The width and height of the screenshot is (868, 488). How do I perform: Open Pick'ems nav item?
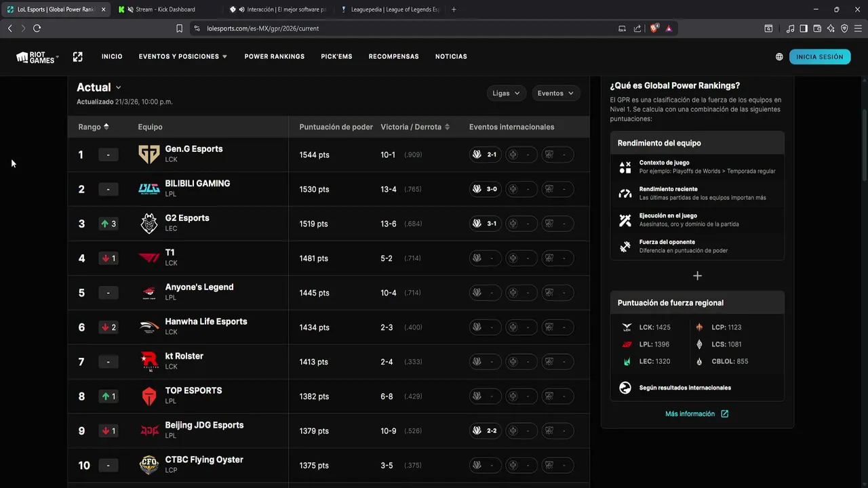pos(336,57)
